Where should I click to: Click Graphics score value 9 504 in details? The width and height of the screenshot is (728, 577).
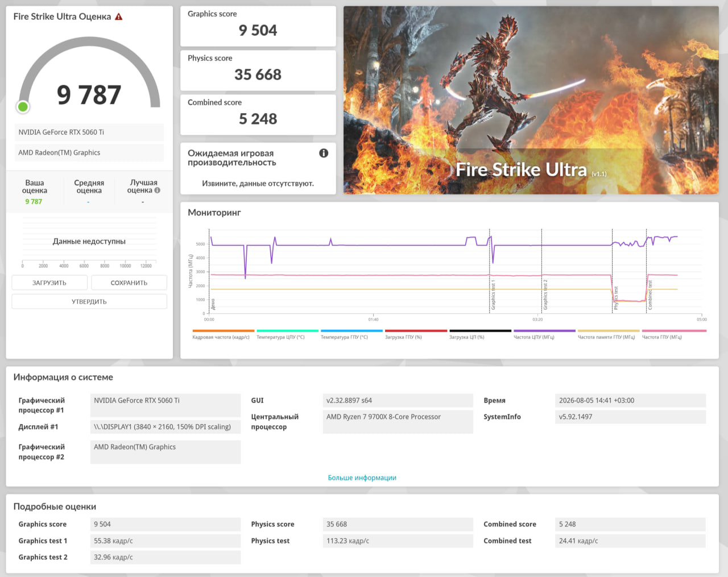coord(166,524)
